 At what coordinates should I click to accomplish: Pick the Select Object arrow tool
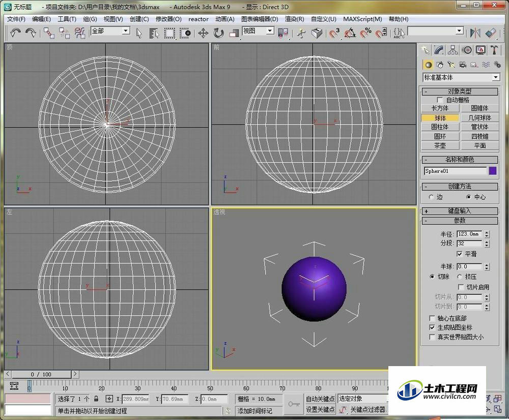pos(139,33)
